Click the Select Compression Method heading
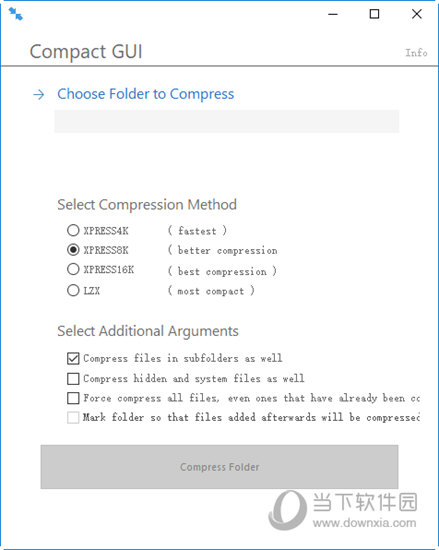This screenshot has height=550, width=439. pos(147,205)
